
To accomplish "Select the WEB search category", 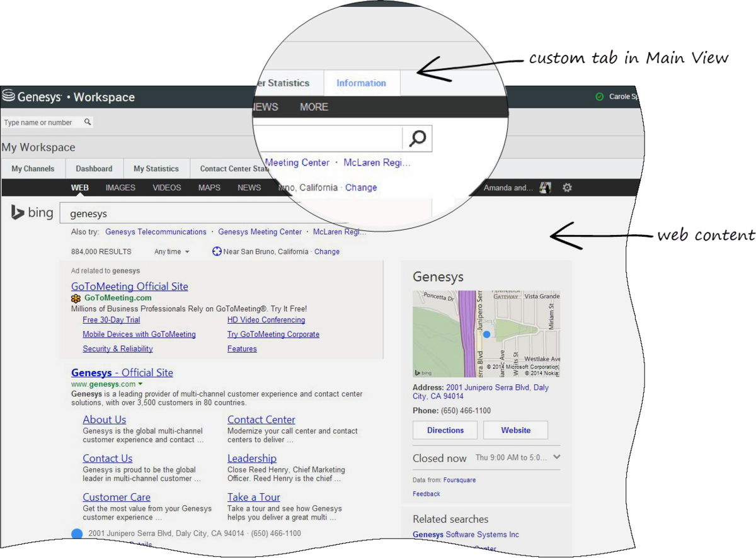I will click(80, 188).
